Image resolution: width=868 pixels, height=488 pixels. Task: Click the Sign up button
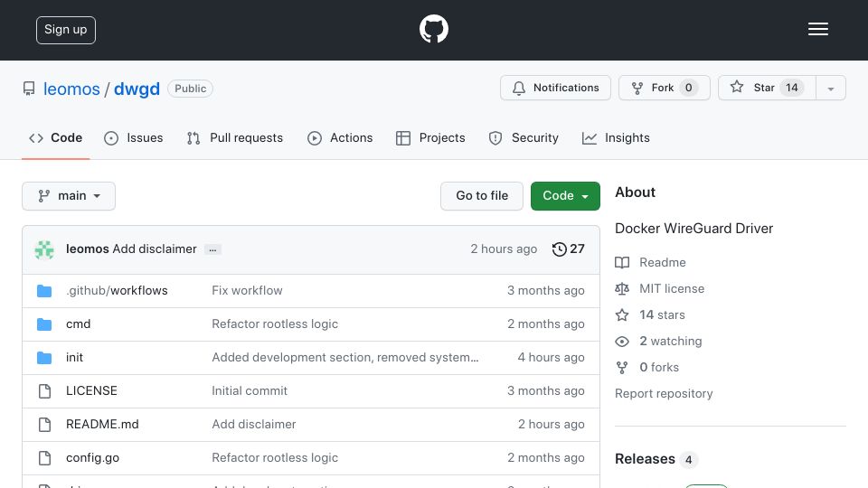click(x=66, y=30)
